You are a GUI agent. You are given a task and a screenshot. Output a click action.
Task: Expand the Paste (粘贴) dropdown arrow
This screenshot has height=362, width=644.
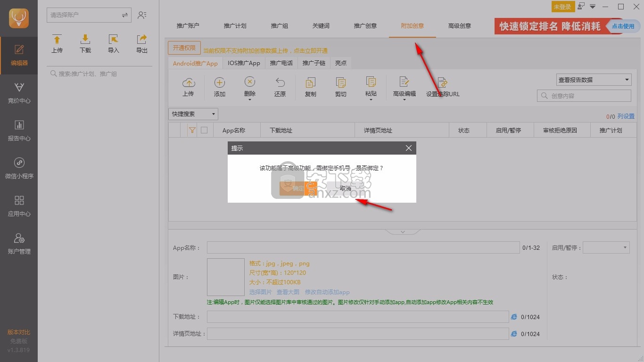(371, 99)
